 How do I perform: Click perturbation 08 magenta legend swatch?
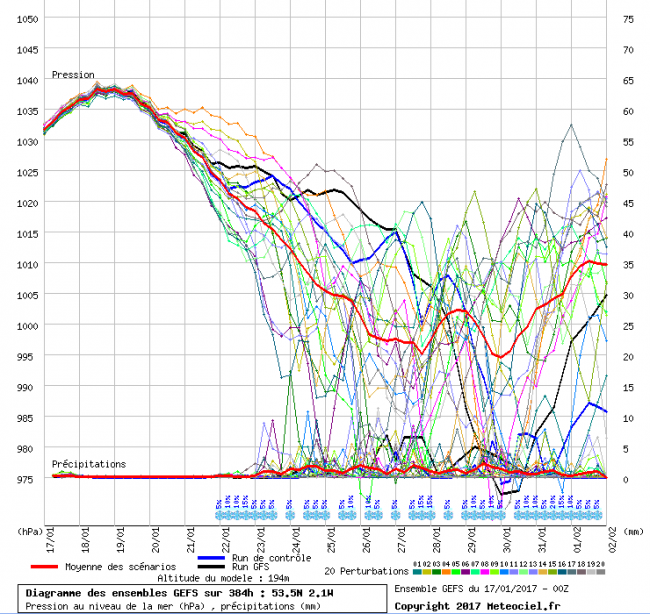[x=485, y=572]
